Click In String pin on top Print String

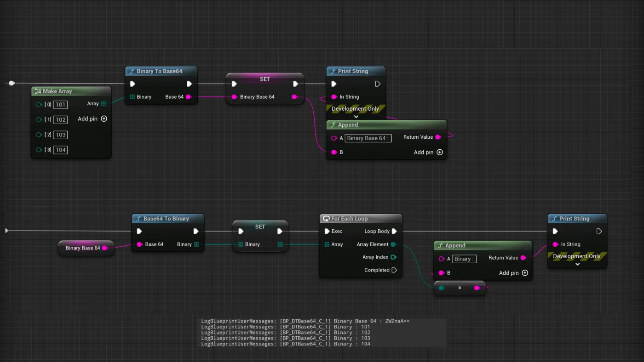334,97
